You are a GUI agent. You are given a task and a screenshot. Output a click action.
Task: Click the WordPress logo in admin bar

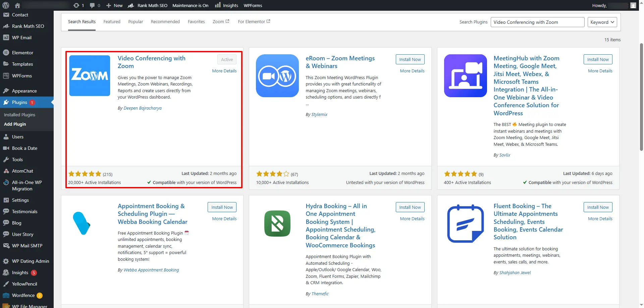(6, 5)
